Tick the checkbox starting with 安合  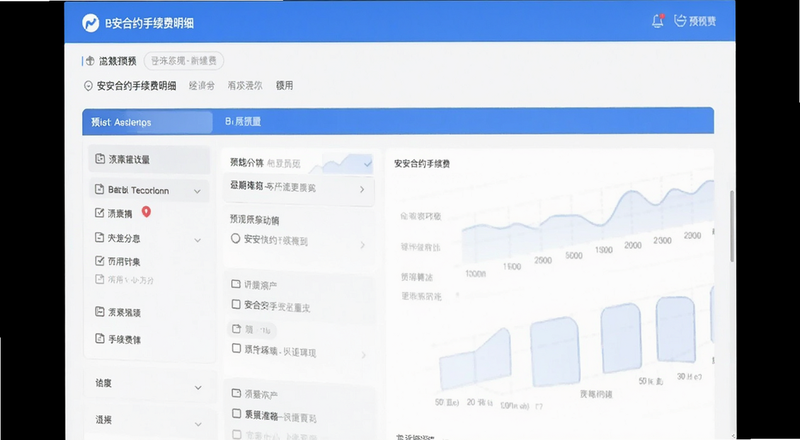236,305
